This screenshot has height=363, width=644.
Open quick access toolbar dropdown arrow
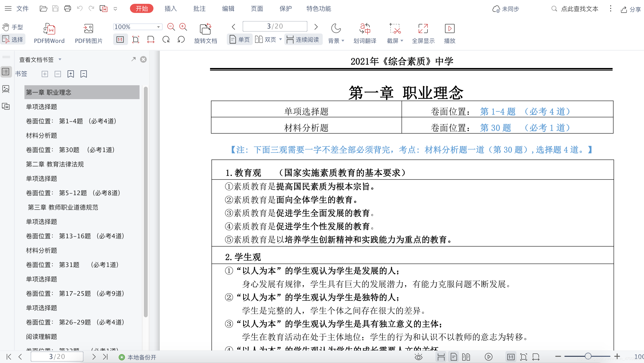coord(115,9)
